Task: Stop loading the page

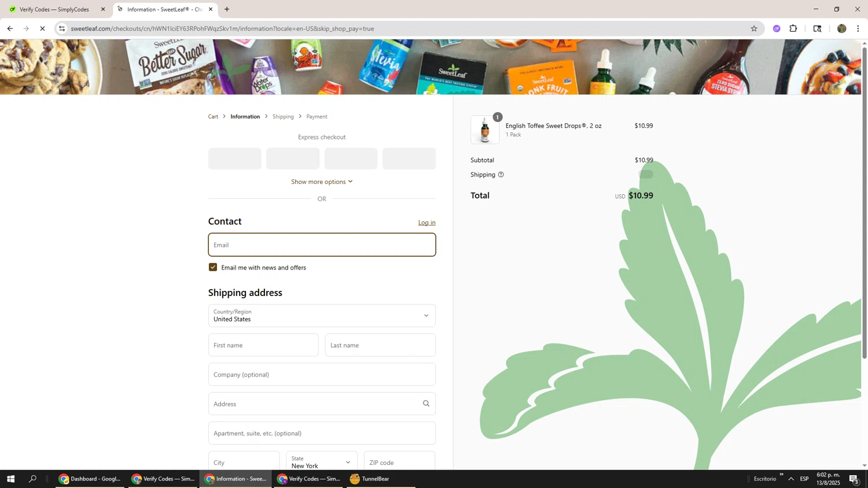Action: tap(42, 28)
